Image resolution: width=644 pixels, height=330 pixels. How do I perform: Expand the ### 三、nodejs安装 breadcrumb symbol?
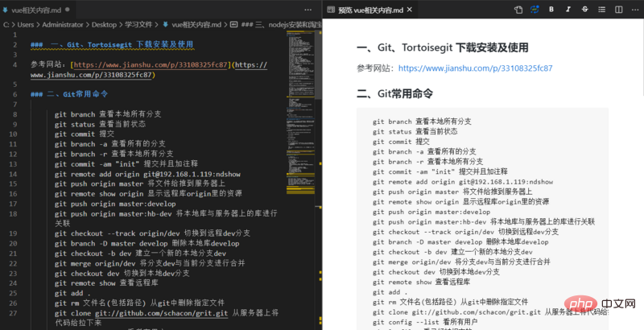pos(281,25)
